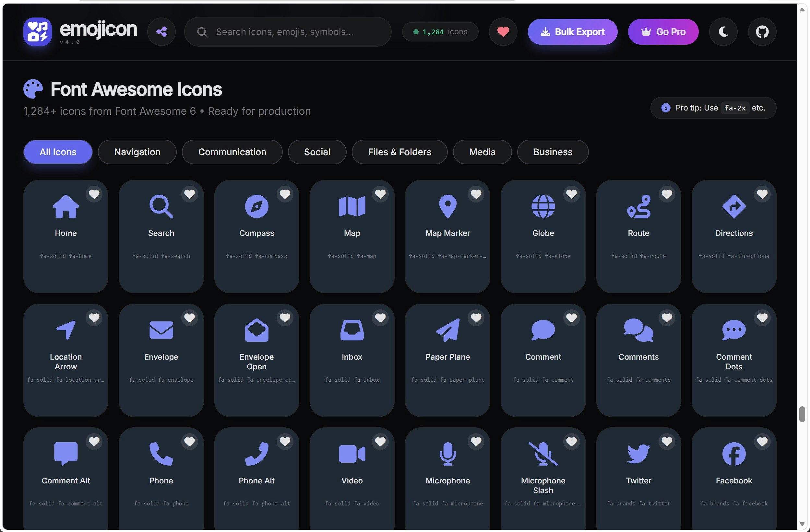Switch to the Navigation category
The image size is (810, 532).
click(137, 152)
